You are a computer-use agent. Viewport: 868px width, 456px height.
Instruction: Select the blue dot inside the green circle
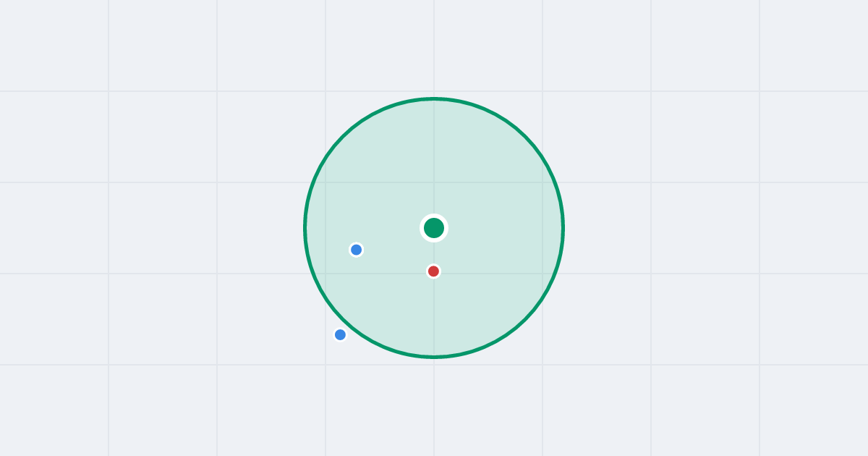(356, 250)
